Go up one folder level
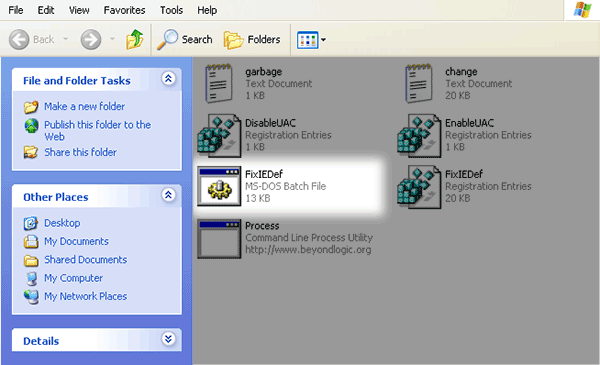 point(135,39)
